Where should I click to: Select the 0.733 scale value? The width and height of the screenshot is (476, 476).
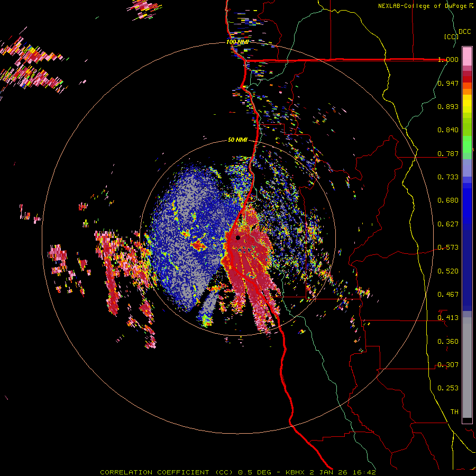click(x=448, y=177)
